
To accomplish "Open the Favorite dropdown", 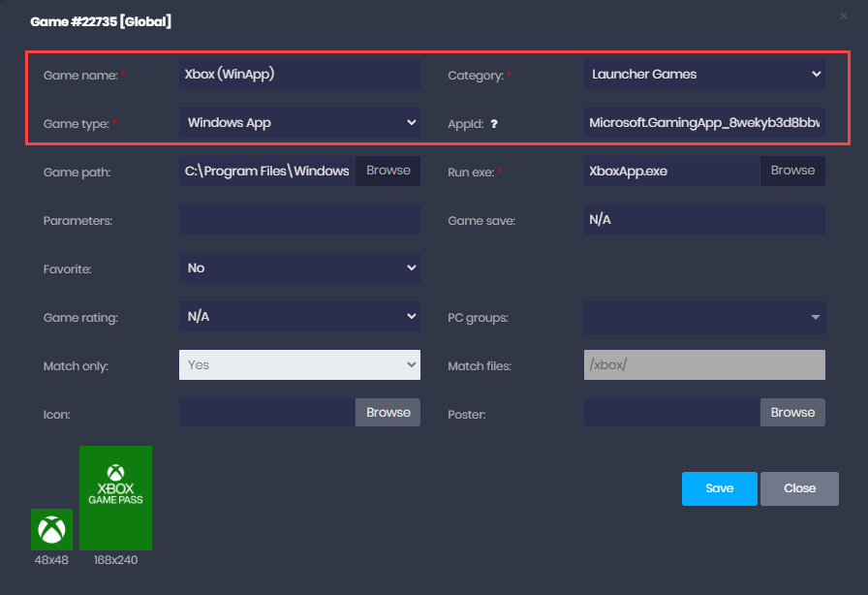I will pyautogui.click(x=299, y=267).
